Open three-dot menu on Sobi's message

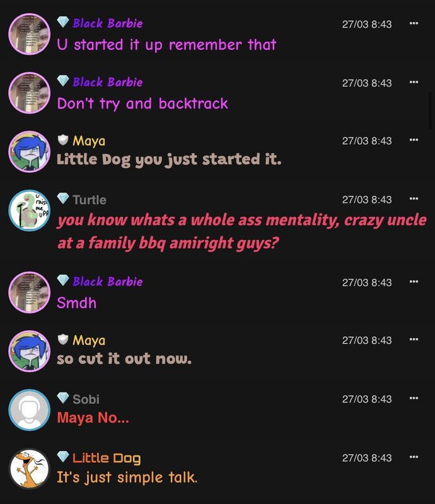[x=414, y=398]
